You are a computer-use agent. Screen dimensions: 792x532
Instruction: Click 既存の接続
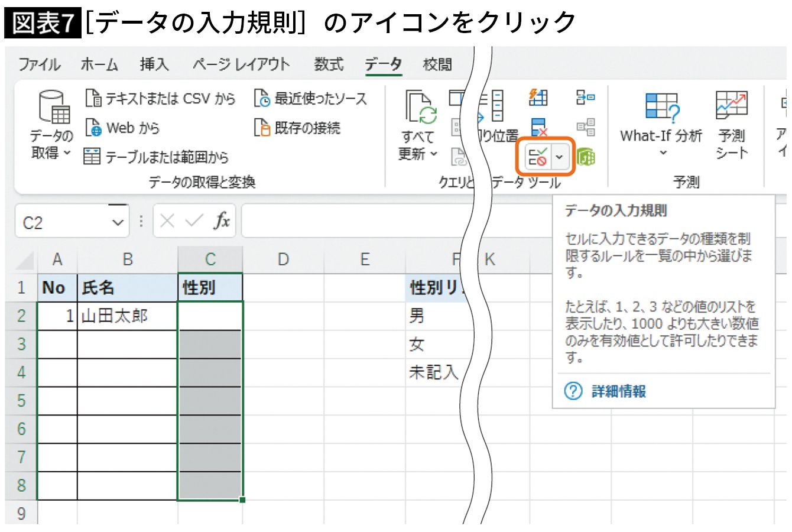click(x=297, y=128)
